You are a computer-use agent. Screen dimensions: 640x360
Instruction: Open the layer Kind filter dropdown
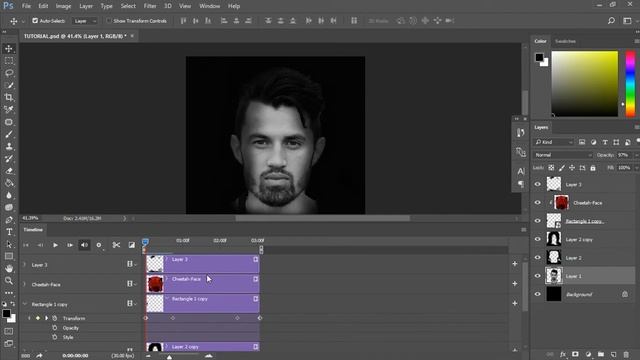click(x=554, y=142)
